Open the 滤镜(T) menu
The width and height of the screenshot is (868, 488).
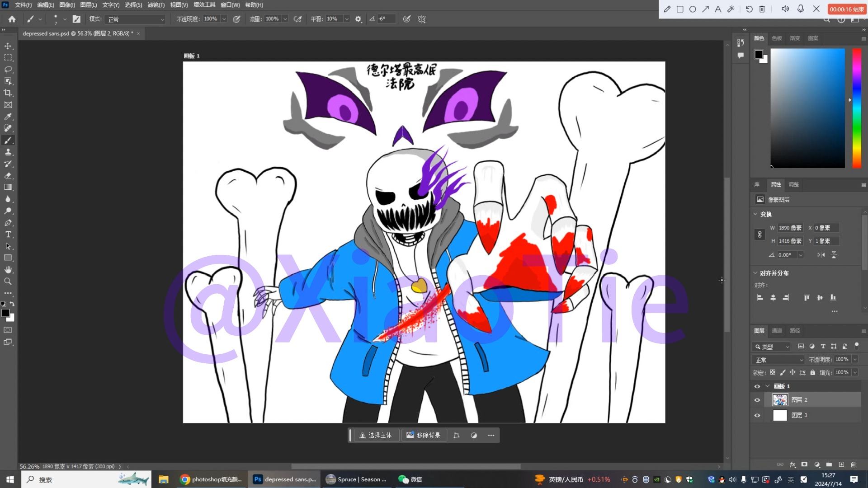click(x=156, y=5)
